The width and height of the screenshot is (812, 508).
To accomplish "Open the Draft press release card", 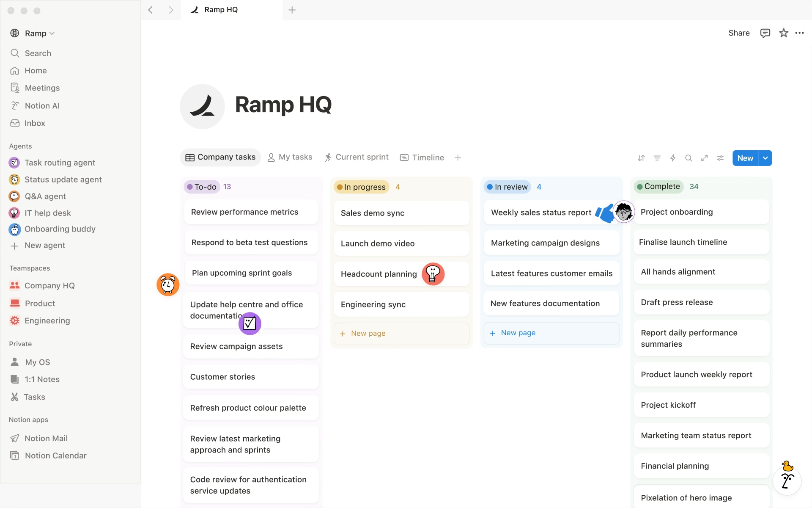I will tap(702, 302).
